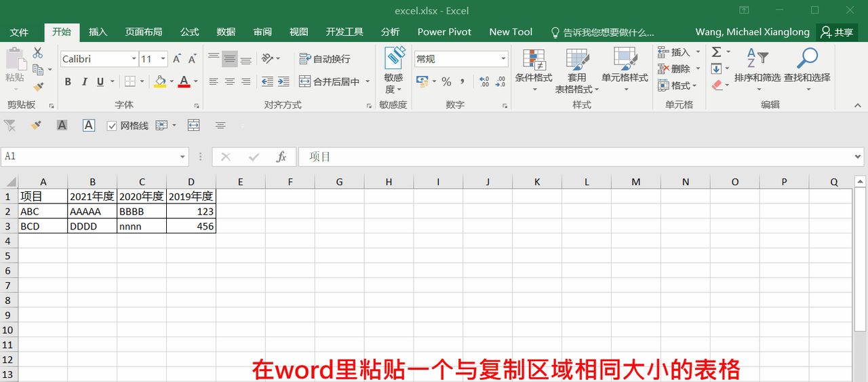Open 套用表格格式 table styles
Viewport: 868px width, 382px height.
pos(577,70)
